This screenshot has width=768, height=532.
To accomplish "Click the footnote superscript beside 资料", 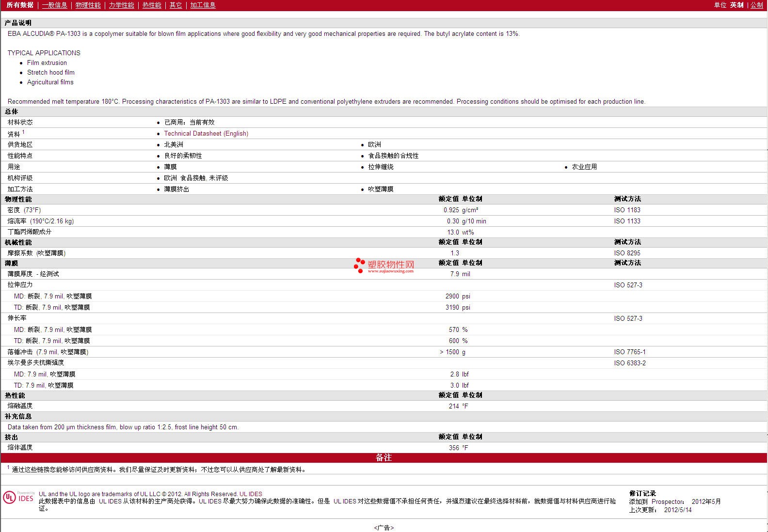I will click(x=23, y=132).
